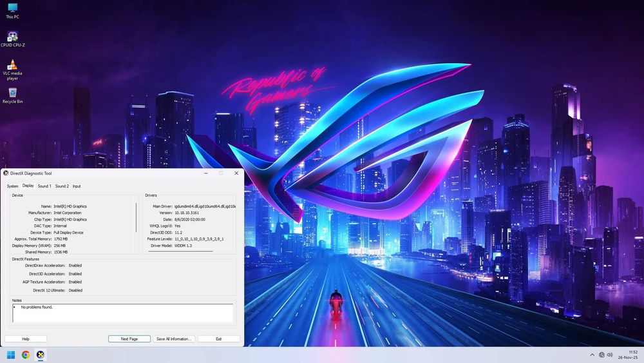Close the DirectX Diagnostic Tool window

point(236,173)
